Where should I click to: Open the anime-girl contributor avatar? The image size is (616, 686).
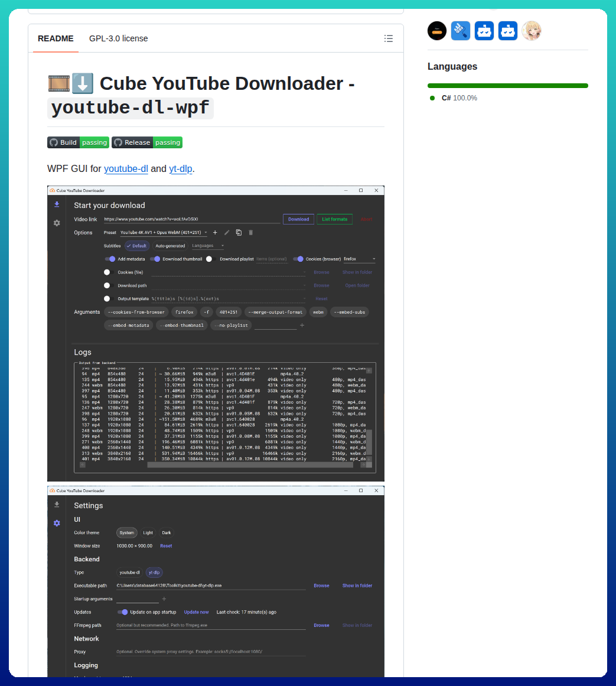(531, 31)
